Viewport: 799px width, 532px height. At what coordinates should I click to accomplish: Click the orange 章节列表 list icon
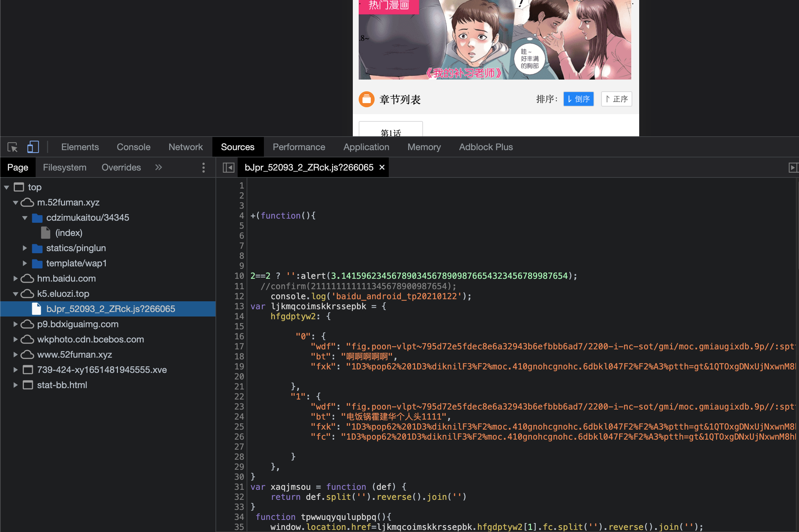tap(366, 99)
